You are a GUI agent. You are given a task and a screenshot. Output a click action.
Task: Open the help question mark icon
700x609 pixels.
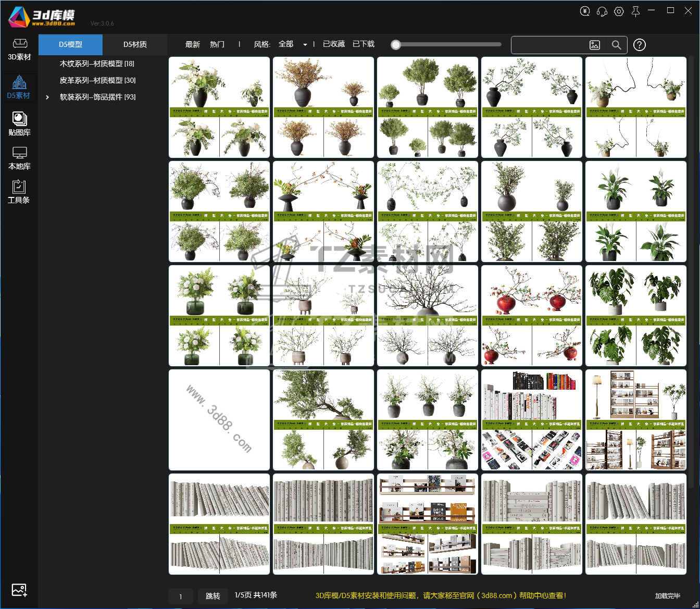[x=640, y=45]
